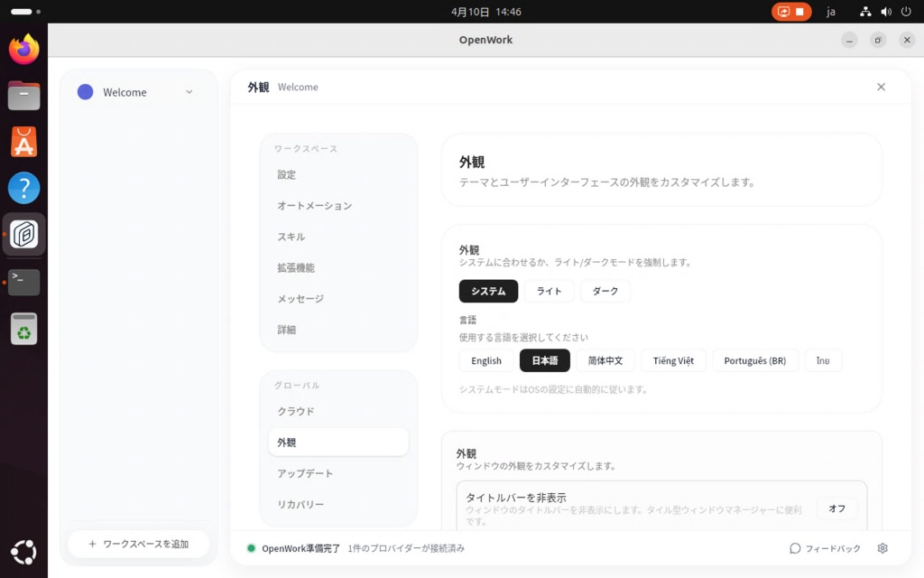Open the Trash icon in the dock

click(24, 330)
